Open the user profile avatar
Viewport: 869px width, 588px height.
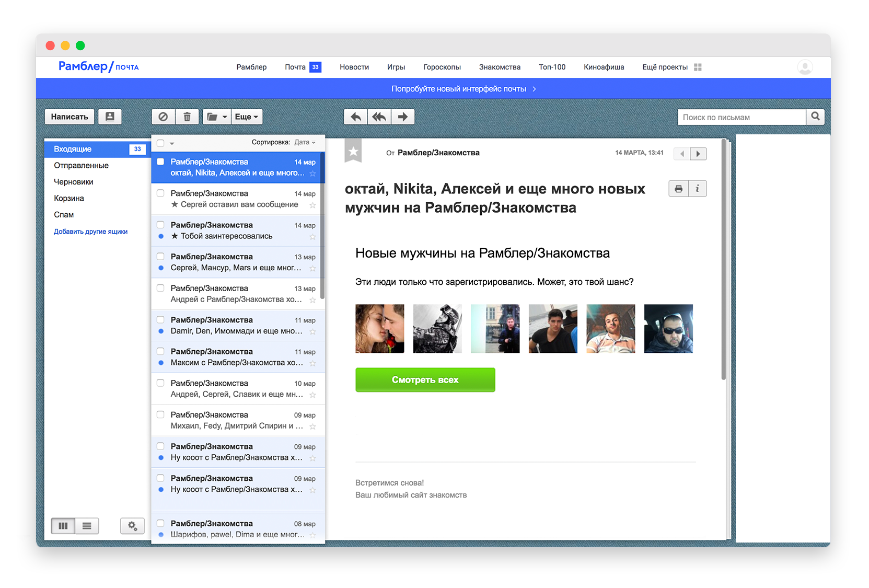(x=805, y=67)
